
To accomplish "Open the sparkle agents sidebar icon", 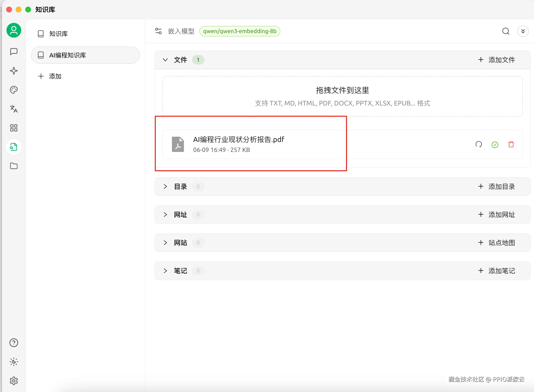I will click(x=14, y=71).
